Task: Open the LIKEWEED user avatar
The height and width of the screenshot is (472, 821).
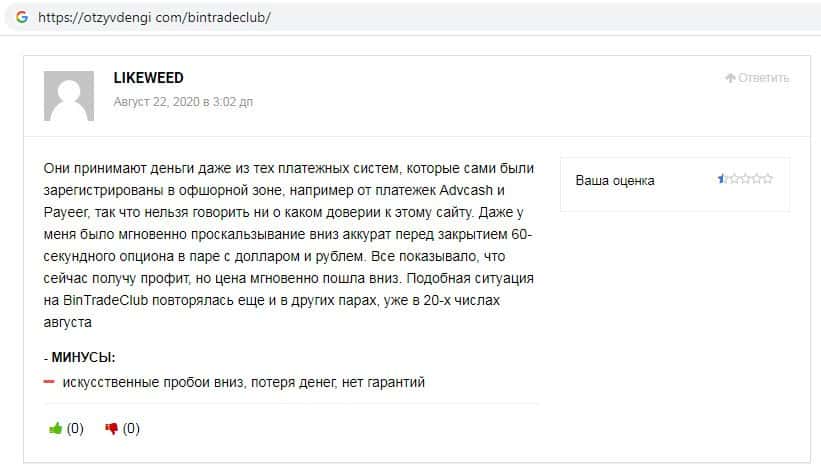Action: click(69, 96)
